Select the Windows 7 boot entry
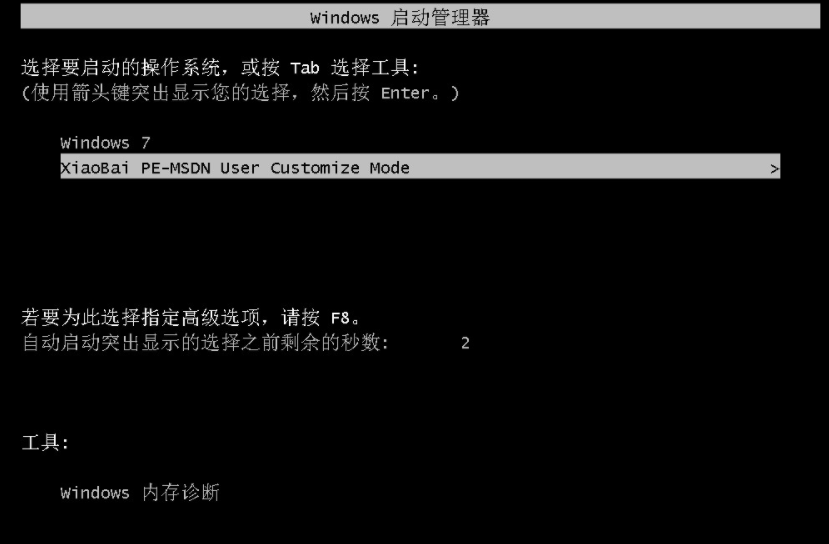 click(106, 143)
